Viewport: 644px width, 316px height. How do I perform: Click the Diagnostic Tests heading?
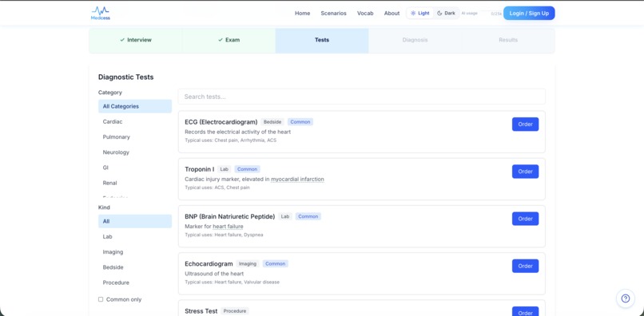(x=125, y=77)
